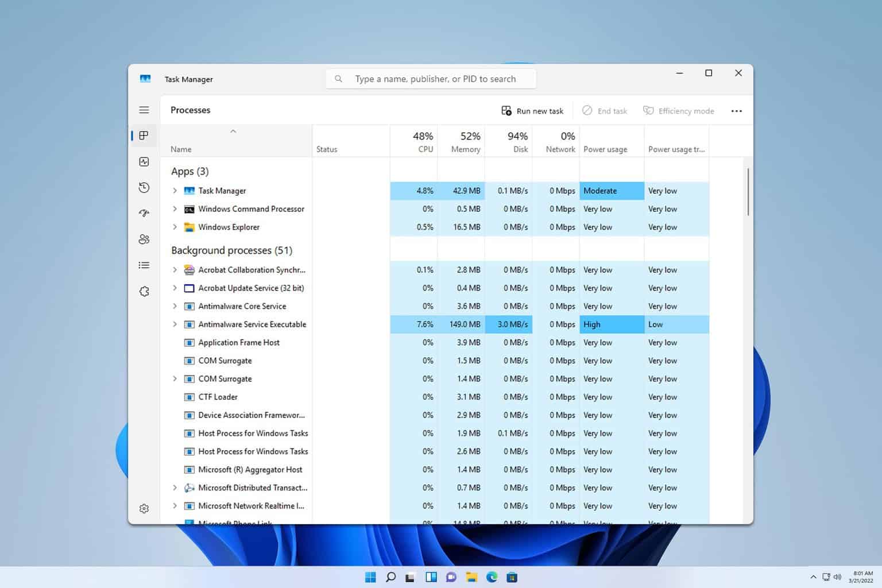Focus the search name or PID field
This screenshot has width=882, height=588.
(431, 79)
